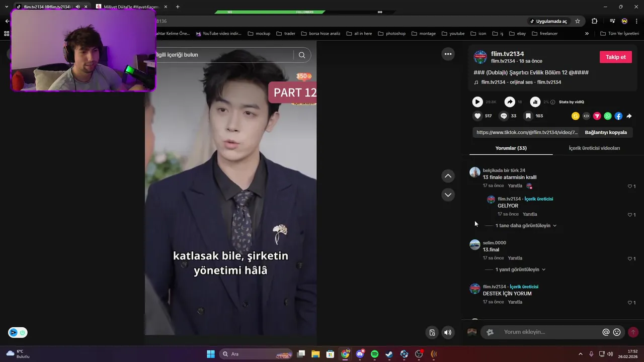Post comment with the red arrow button

(633, 332)
